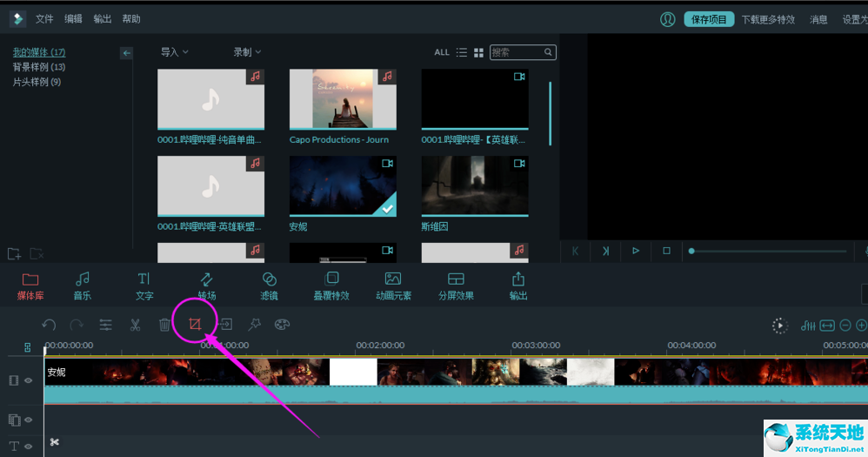Click the crop tool in timeline toolbar
The width and height of the screenshot is (868, 457).
(194, 325)
